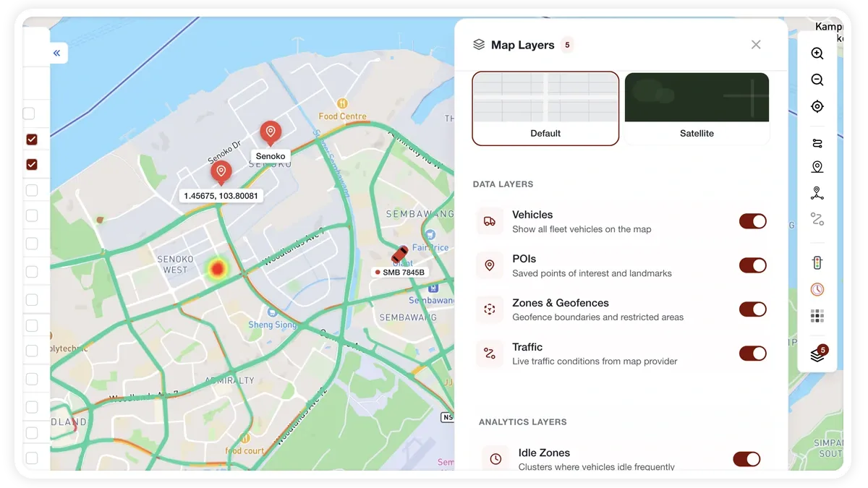Screen dimensions: 868x488
Task: Click the 1.45675, 103.80081 coordinate label
Action: (221, 195)
